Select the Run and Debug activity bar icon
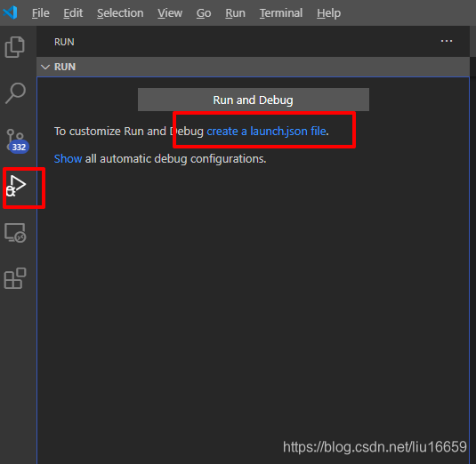 click(16, 186)
